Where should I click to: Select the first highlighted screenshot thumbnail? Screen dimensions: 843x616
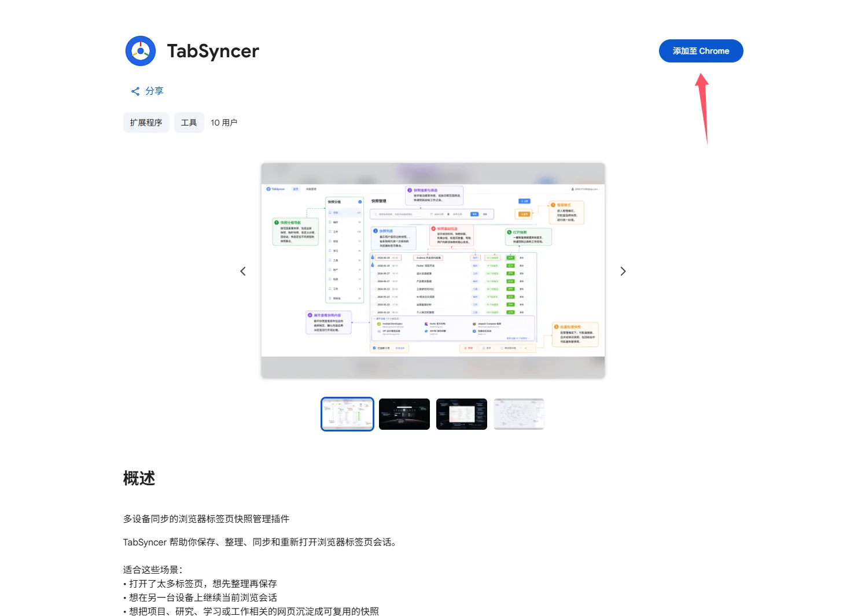click(x=347, y=414)
